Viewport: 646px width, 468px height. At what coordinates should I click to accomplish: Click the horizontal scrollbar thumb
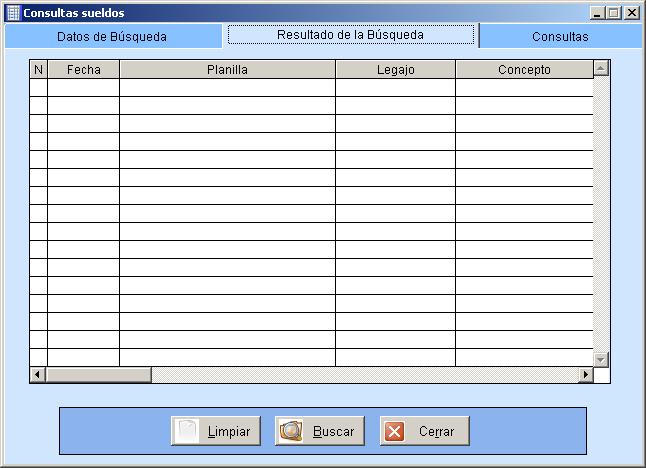[98, 375]
